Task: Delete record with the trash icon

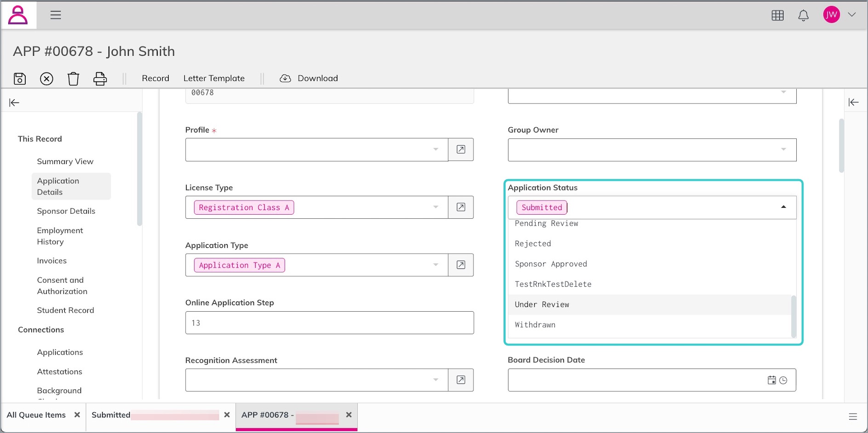Action: click(x=73, y=79)
